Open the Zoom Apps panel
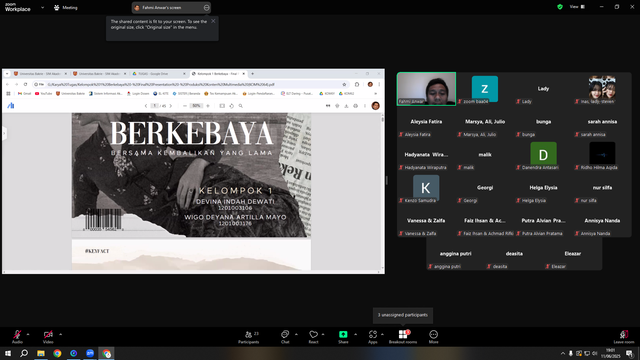Image resolution: width=640 pixels, height=360 pixels. coord(373,337)
